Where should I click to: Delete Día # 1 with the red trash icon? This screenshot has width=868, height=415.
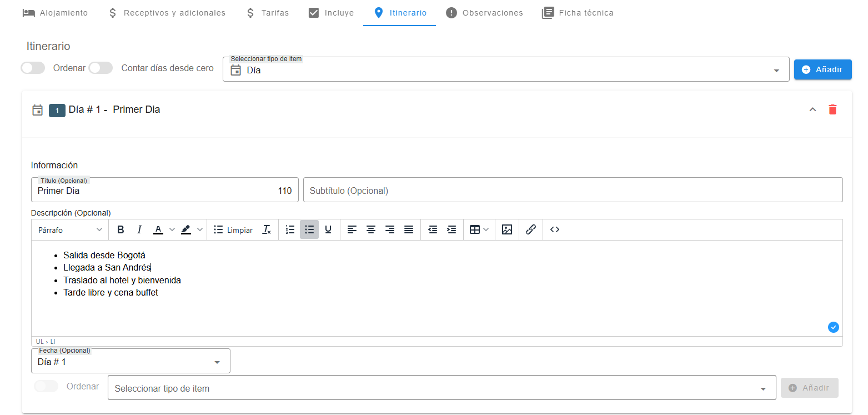tap(832, 109)
